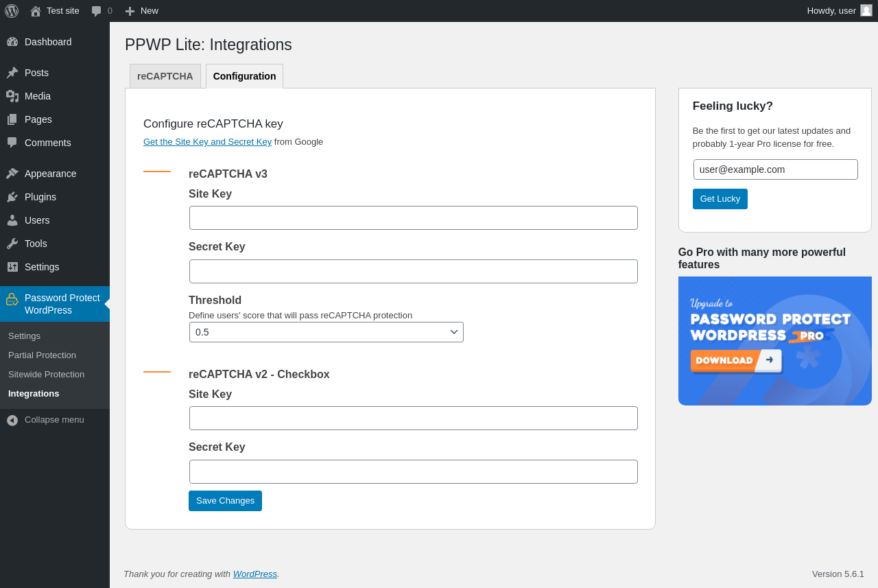This screenshot has width=878, height=588.
Task: Click the user avatar in admin bar
Action: [866, 10]
